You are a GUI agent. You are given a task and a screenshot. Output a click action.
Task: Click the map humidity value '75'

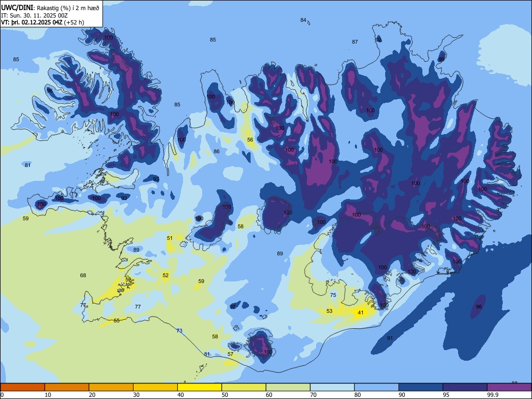click(x=333, y=295)
